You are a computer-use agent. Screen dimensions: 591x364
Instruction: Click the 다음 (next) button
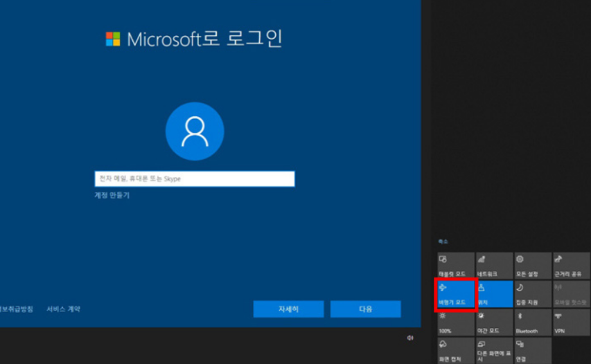366,309
